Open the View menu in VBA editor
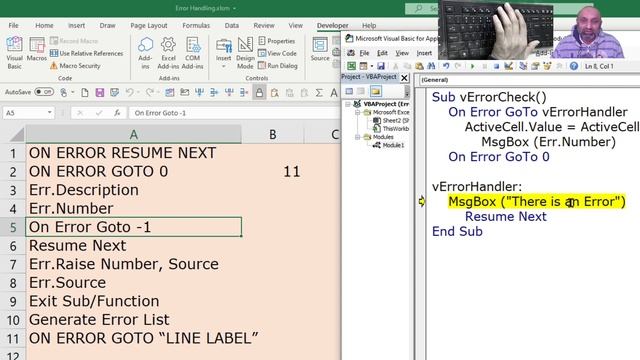 (x=402, y=53)
